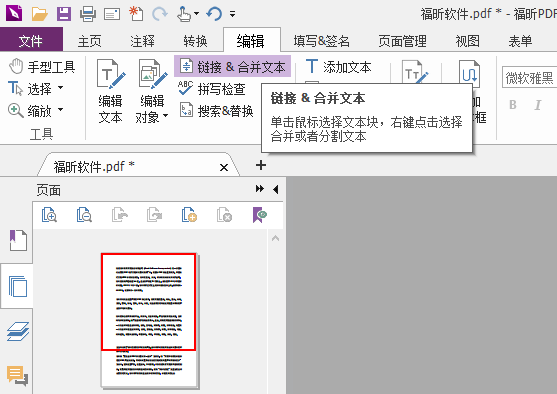Click the purple bookmark view icon
Screen dimensions: 557x394
[x=260, y=215]
